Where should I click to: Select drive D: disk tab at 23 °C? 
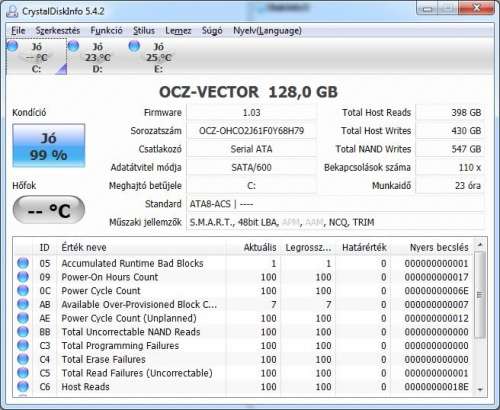(97, 57)
